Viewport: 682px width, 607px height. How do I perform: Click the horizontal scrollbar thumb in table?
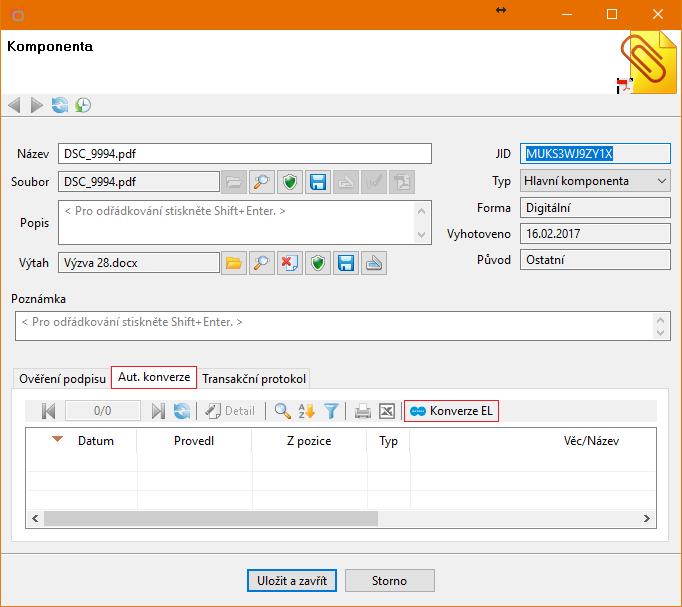click(x=211, y=518)
